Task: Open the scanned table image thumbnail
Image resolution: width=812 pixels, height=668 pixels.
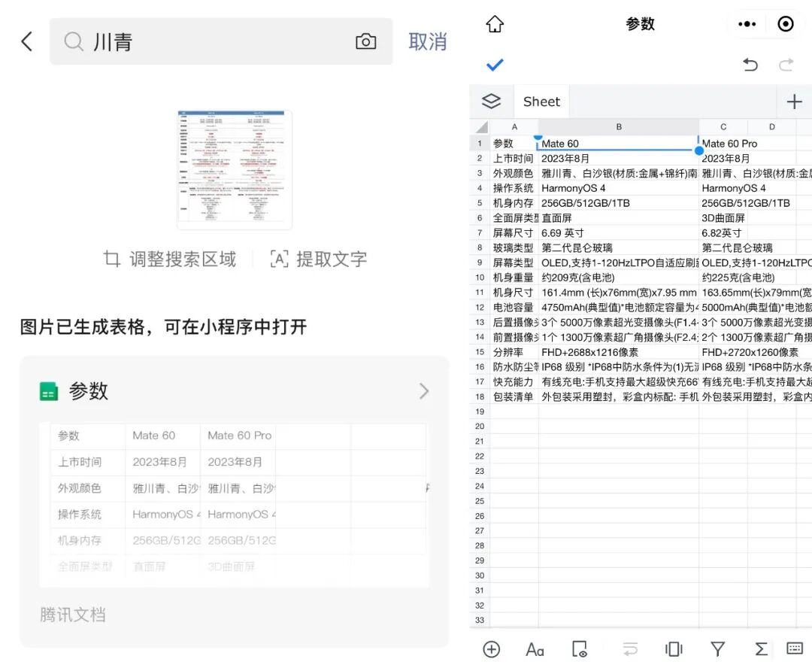Action: tap(235, 169)
